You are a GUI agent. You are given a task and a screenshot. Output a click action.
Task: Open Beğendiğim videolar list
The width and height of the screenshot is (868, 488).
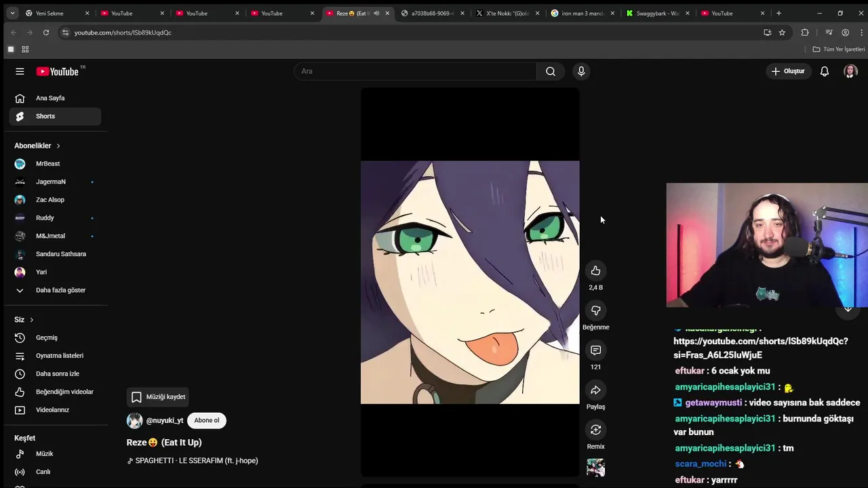click(x=55, y=392)
